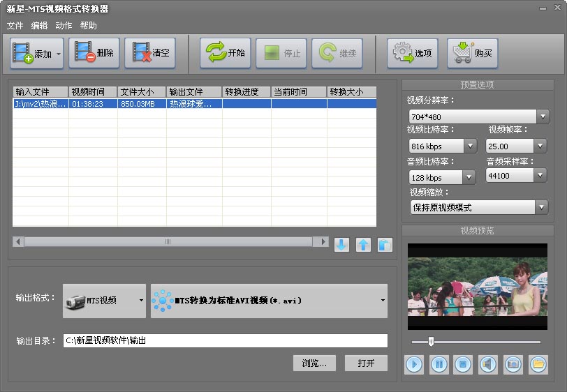Click the 删除 delete button in toolbar
The image size is (567, 392).
pos(94,53)
